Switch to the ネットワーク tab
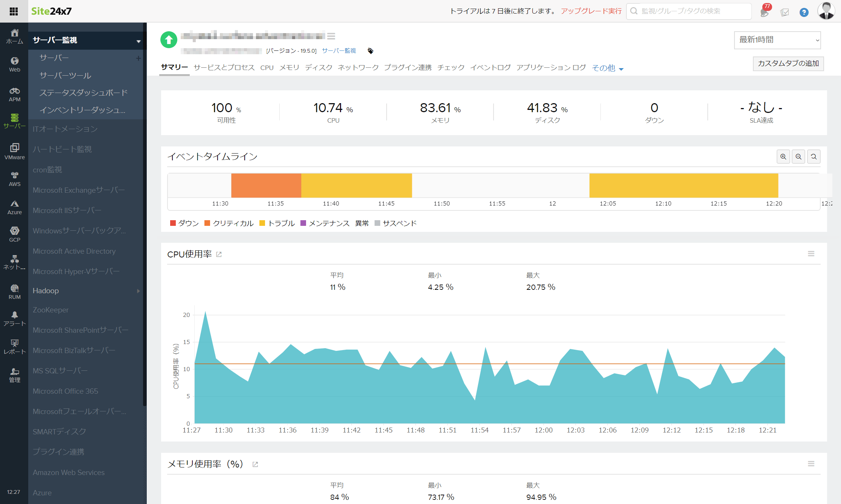 coord(358,67)
